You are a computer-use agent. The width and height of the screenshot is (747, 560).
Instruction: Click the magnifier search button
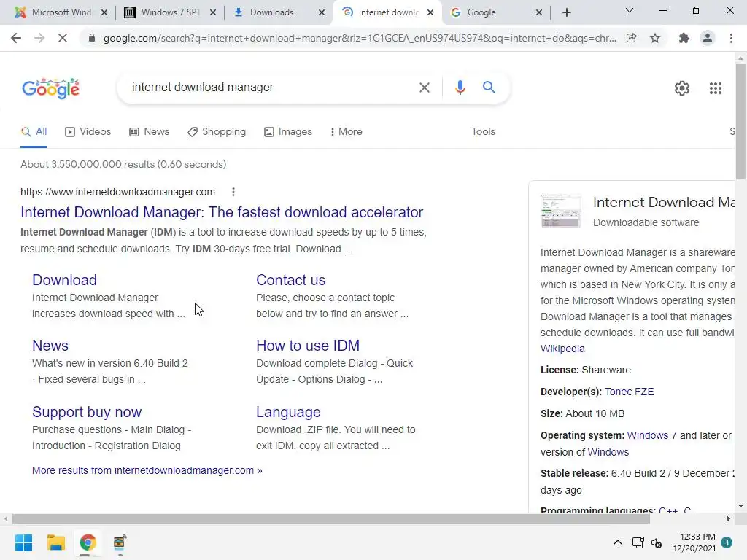(x=489, y=87)
